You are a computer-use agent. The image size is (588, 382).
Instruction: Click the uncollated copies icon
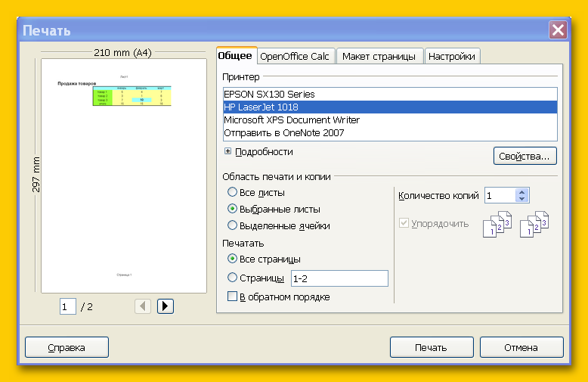point(534,225)
